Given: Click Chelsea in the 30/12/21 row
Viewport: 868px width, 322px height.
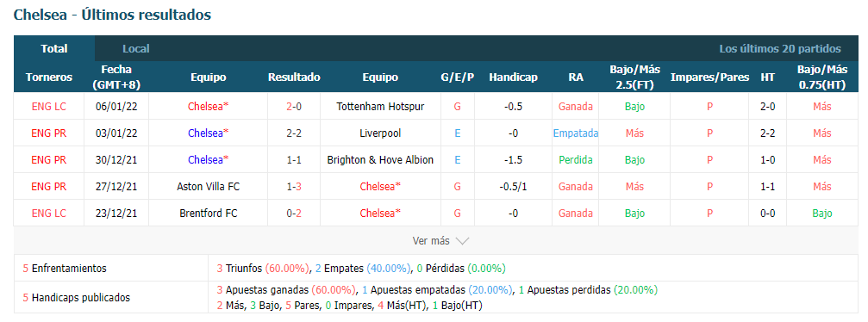Looking at the screenshot, I should pyautogui.click(x=208, y=159).
